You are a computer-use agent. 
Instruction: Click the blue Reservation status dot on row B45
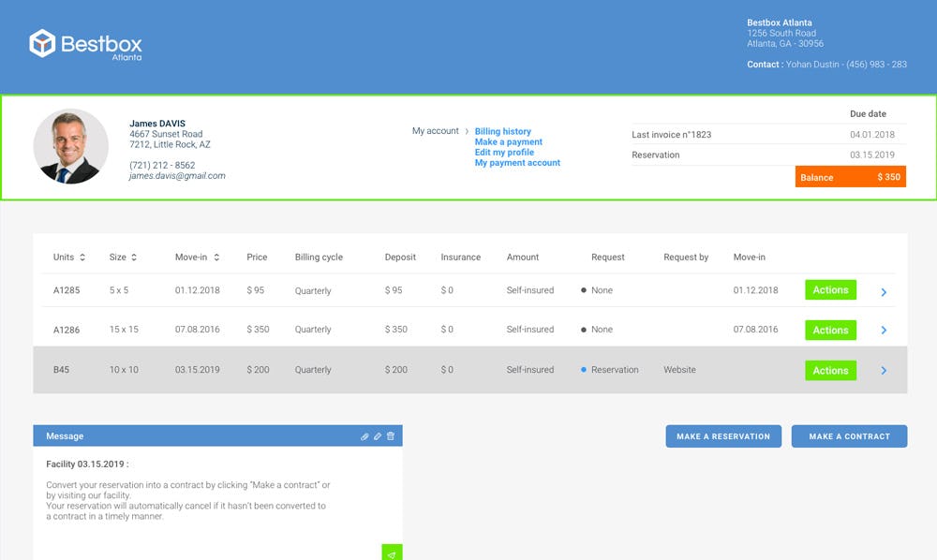pyautogui.click(x=584, y=370)
